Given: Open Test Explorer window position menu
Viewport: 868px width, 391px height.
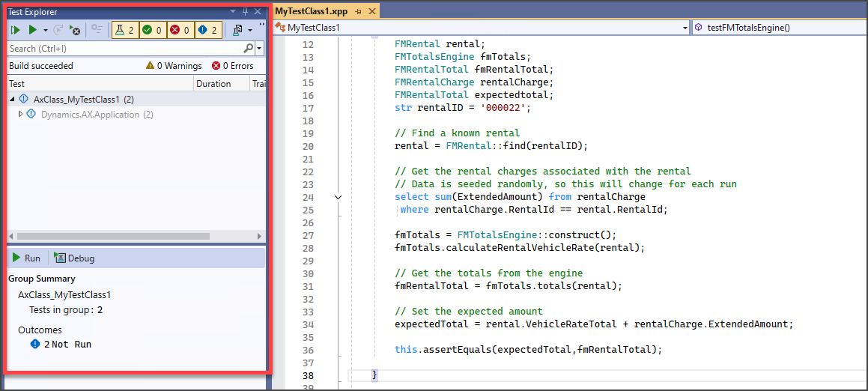Looking at the screenshot, I should [233, 11].
